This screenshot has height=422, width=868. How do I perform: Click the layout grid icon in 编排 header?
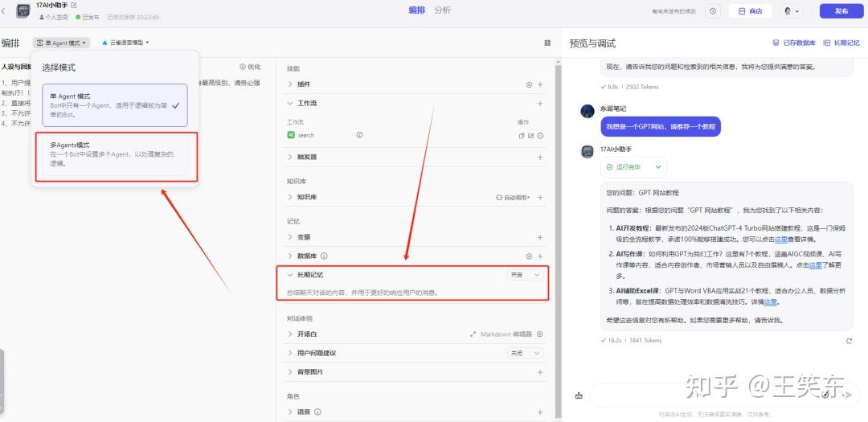point(547,43)
